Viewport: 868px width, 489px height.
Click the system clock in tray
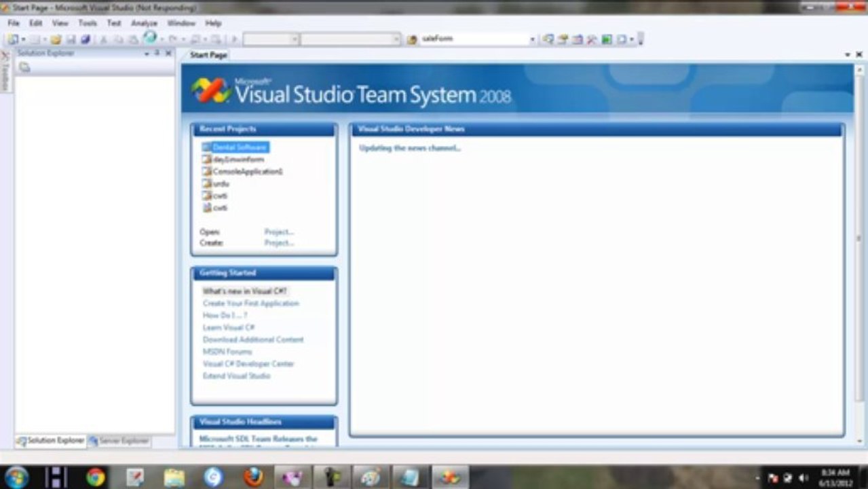tap(835, 477)
